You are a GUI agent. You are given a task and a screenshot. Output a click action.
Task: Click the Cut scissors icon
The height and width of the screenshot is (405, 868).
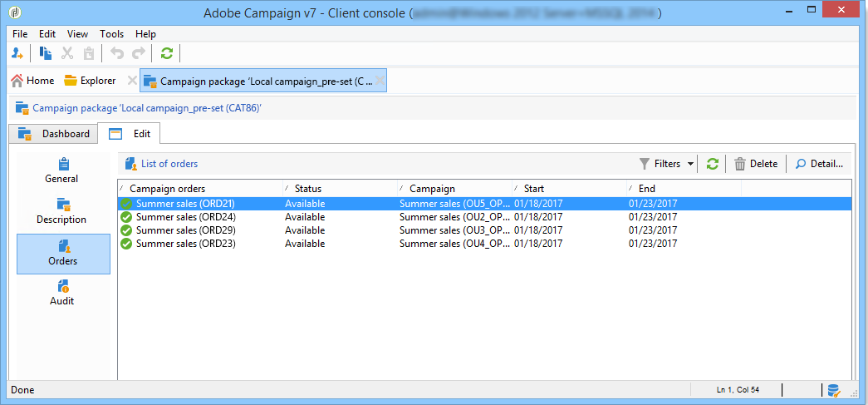67,53
